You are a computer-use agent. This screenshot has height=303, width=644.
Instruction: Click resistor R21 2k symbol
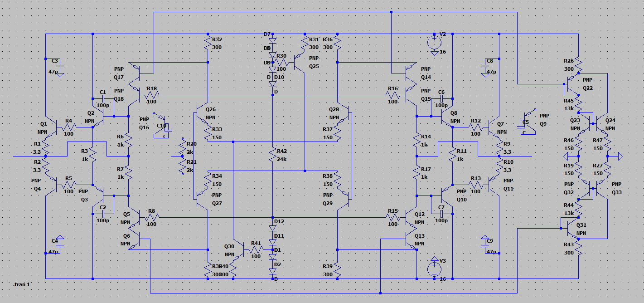[183, 165]
